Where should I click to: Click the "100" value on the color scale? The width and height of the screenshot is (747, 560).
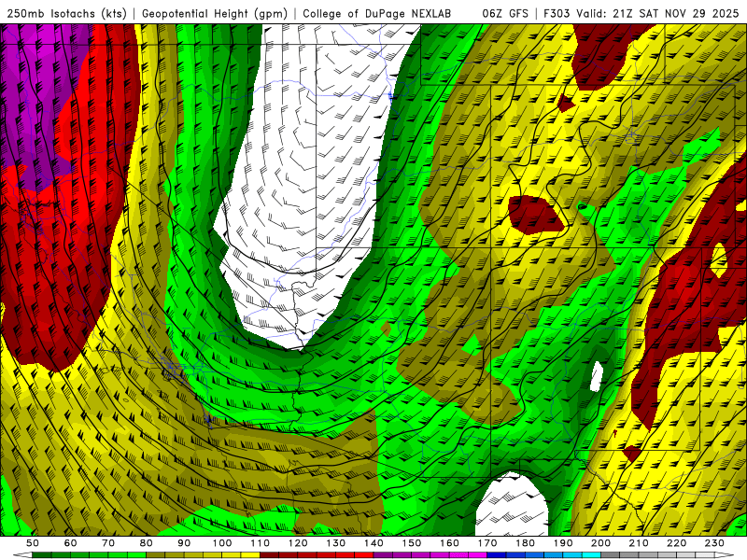[x=222, y=543]
